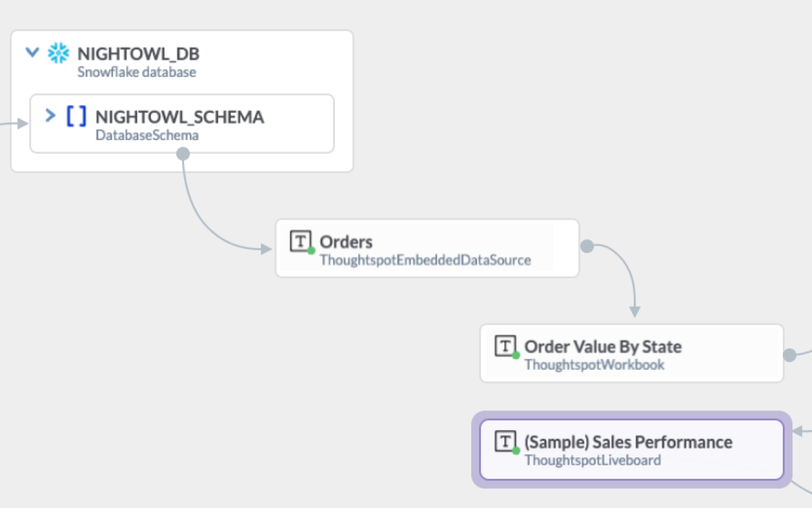Click the ThoughtspotEmbeddedDataSource subtitle text
This screenshot has height=508, width=812.
[425, 260]
